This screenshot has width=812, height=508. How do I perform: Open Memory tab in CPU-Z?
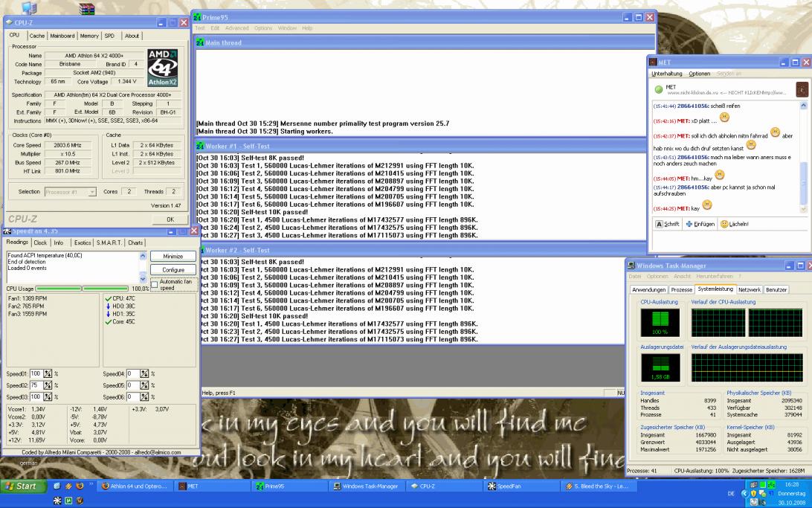click(x=89, y=36)
